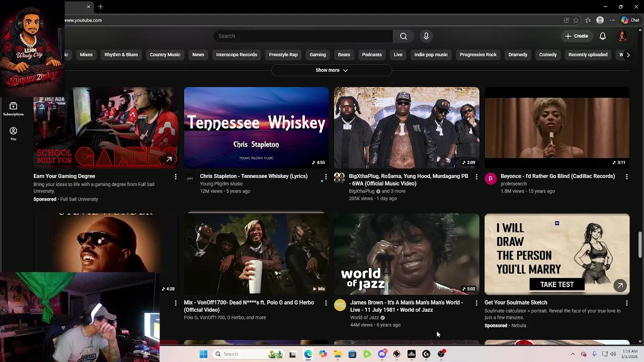Select the Beats chip
This screenshot has height=362, width=644.
[x=344, y=55]
